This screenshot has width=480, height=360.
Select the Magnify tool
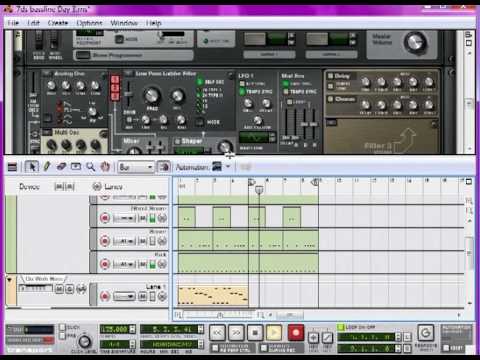tap(90, 166)
